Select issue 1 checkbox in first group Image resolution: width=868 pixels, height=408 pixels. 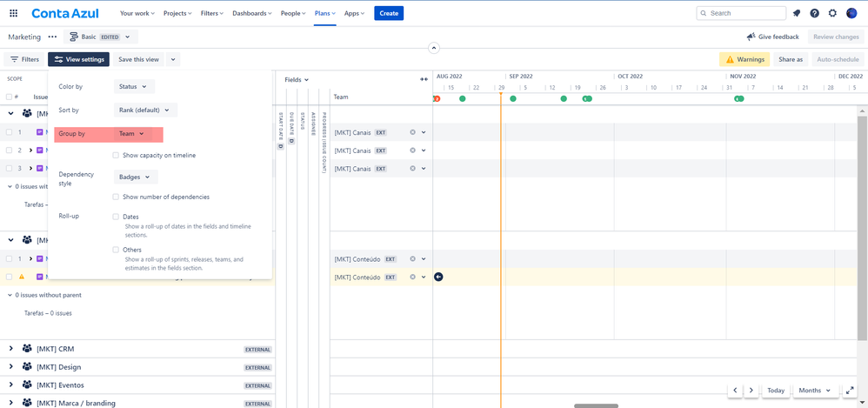(9, 132)
